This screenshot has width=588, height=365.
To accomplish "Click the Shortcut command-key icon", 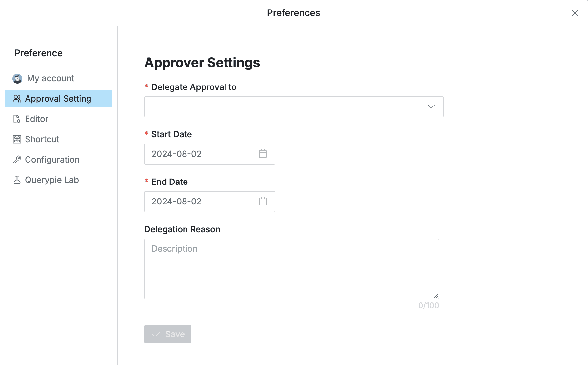I will 17,139.
